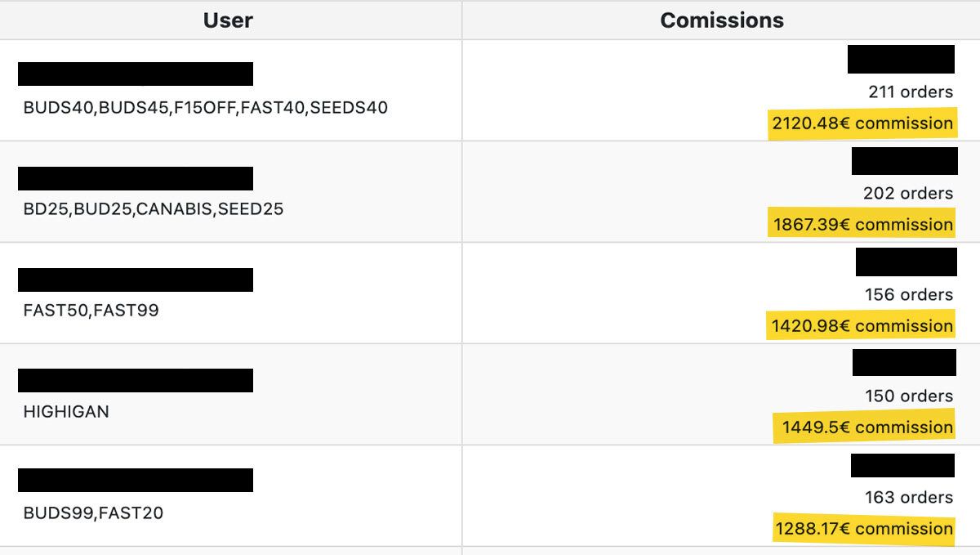The width and height of the screenshot is (980, 555).
Task: Click the redacted username above FAST50,FAST99
Action: tap(136, 280)
